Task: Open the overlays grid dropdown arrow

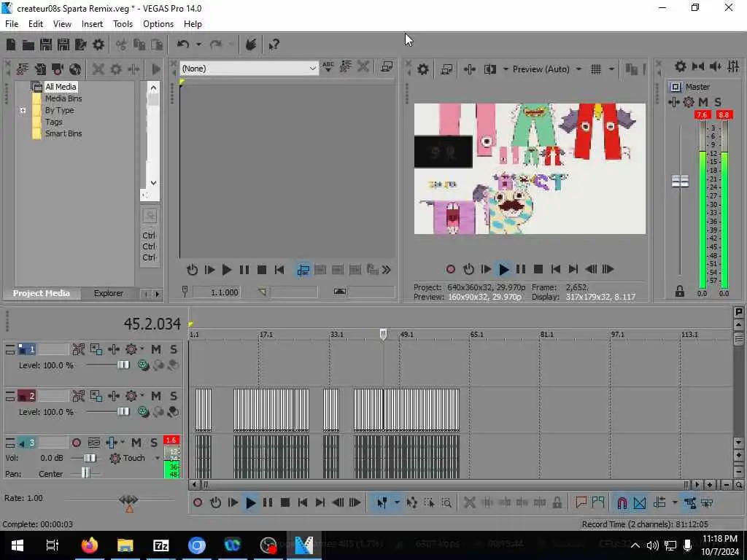Action: (x=611, y=69)
